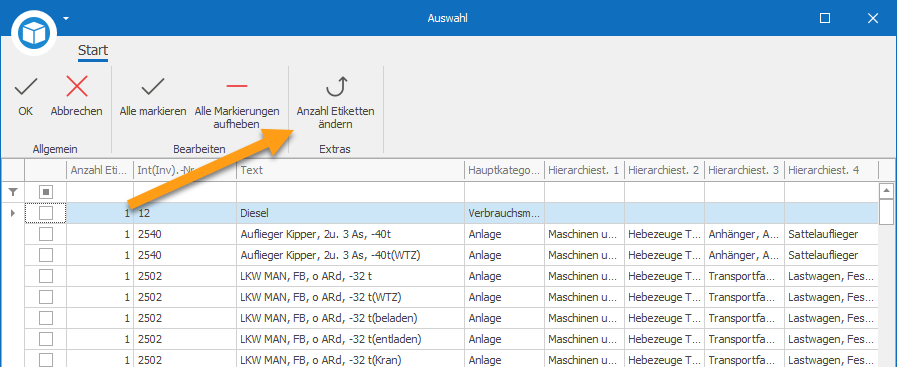
Task: Click the Hierarchiest. 1 filter row cell
Action: point(584,193)
